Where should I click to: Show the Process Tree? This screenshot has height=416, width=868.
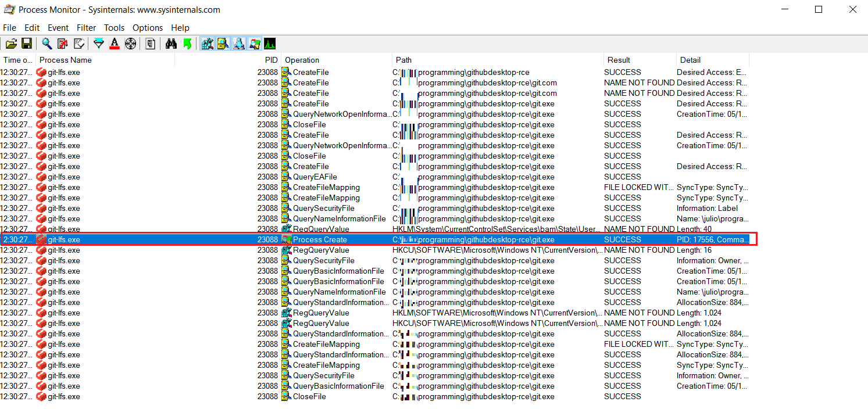pyautogui.click(x=151, y=44)
